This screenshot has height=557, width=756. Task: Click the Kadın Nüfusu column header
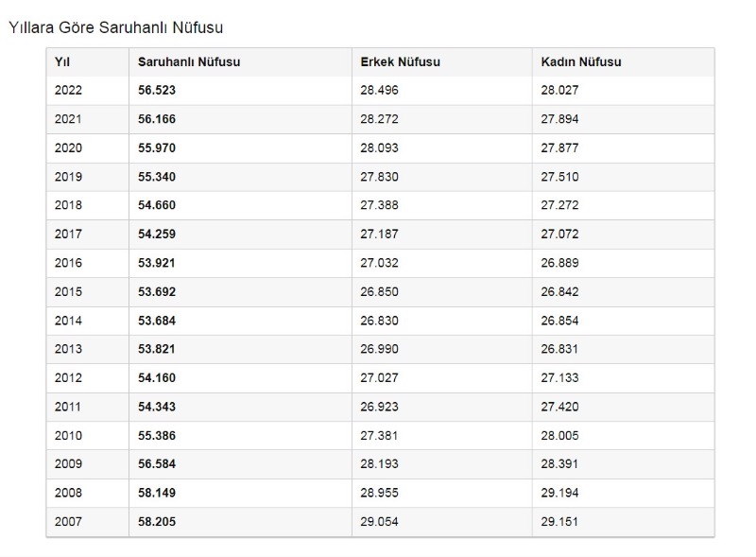click(x=581, y=62)
